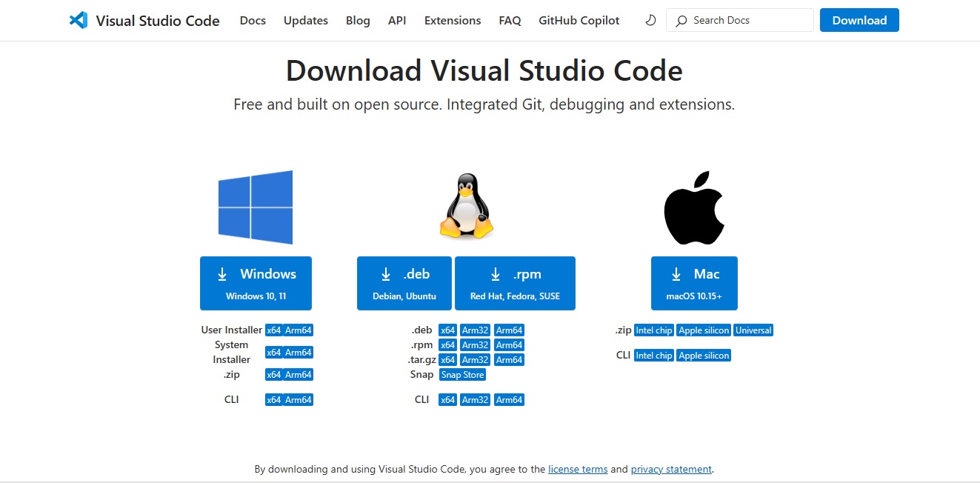The height and width of the screenshot is (483, 980).
Task: Click the Windows logo image
Action: click(x=255, y=207)
